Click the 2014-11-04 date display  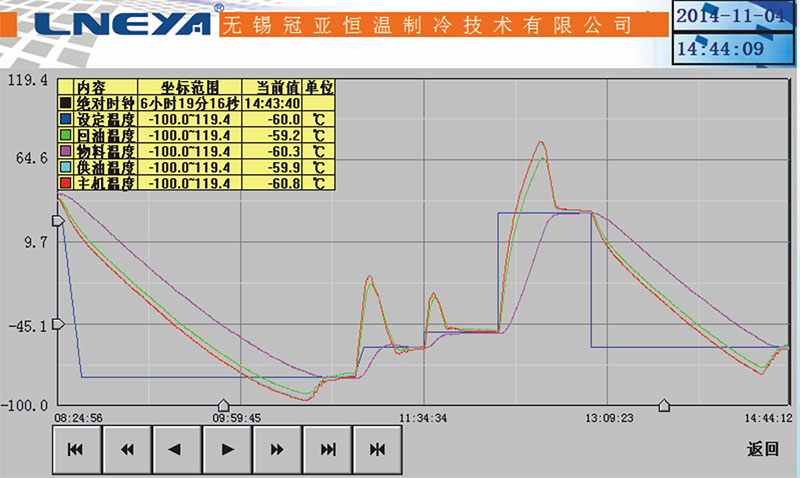click(734, 17)
